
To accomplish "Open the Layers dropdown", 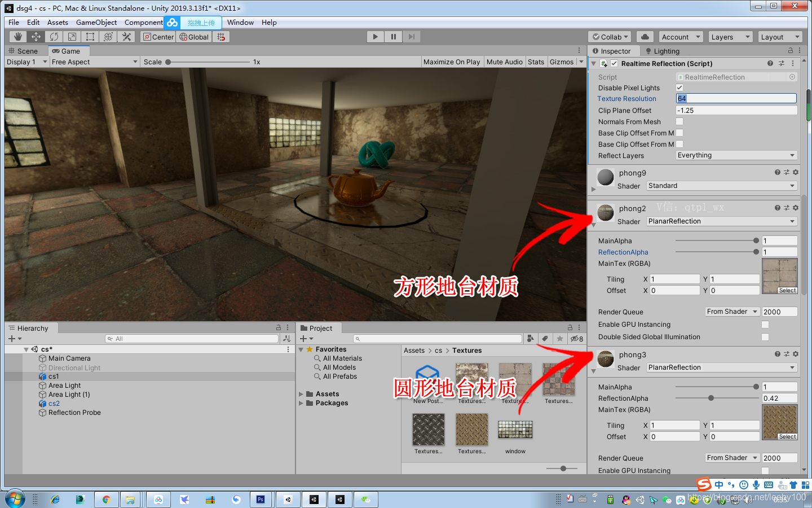I will [x=730, y=37].
